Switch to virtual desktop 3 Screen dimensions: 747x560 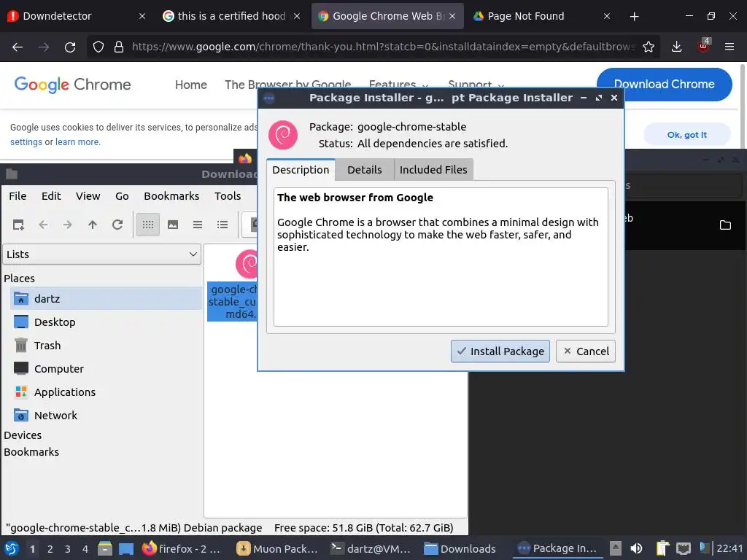click(x=68, y=549)
